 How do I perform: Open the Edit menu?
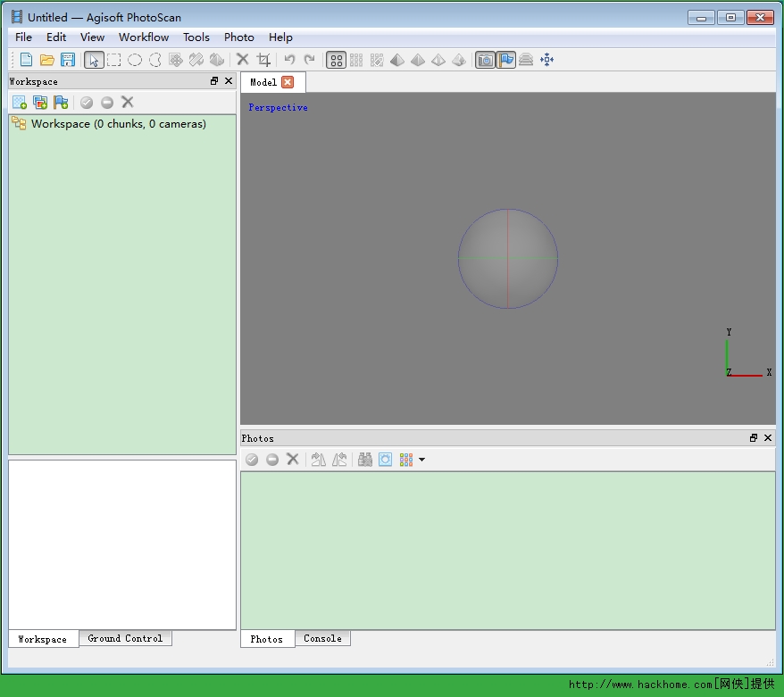click(x=56, y=37)
